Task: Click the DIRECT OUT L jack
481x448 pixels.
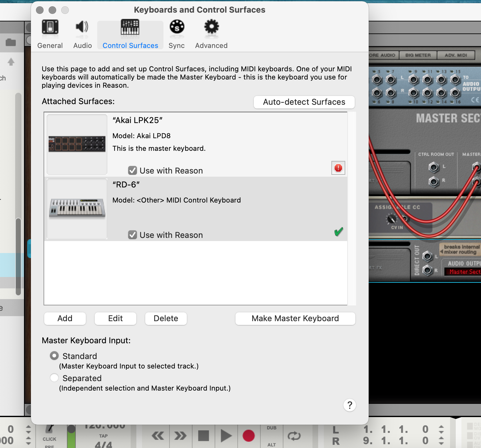Action: [427, 256]
